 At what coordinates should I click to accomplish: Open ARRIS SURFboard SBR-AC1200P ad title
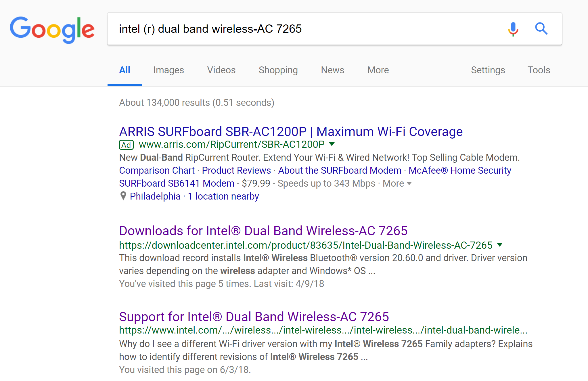[291, 132]
